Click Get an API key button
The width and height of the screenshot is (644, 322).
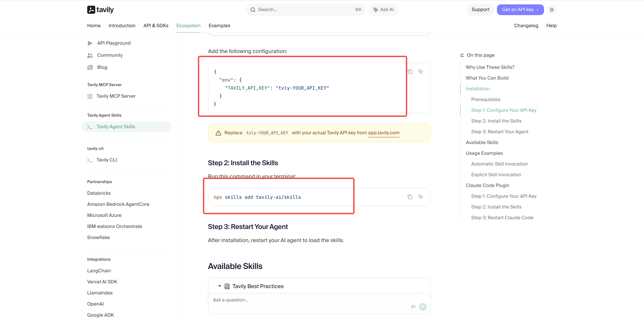520,10
